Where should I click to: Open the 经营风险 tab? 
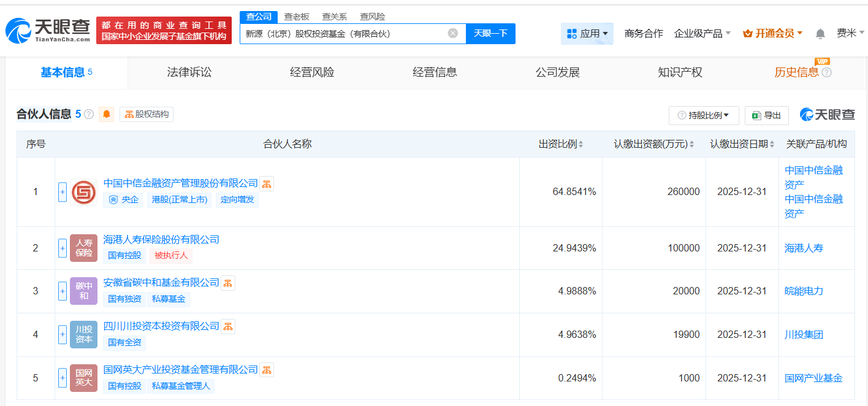[312, 72]
